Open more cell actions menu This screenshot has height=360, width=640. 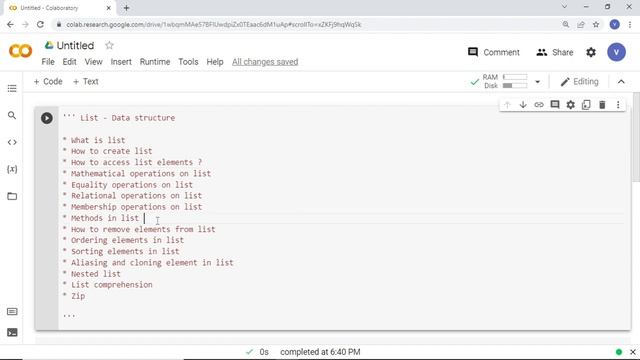pos(618,105)
